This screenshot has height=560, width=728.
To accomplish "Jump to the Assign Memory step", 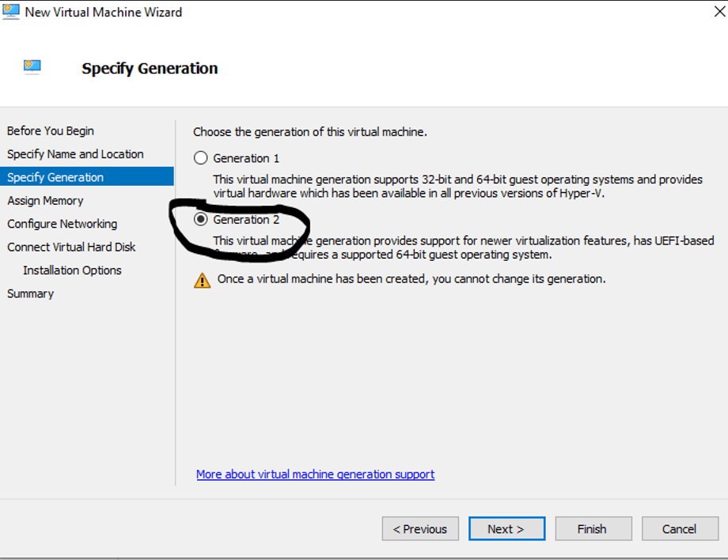I will click(45, 201).
